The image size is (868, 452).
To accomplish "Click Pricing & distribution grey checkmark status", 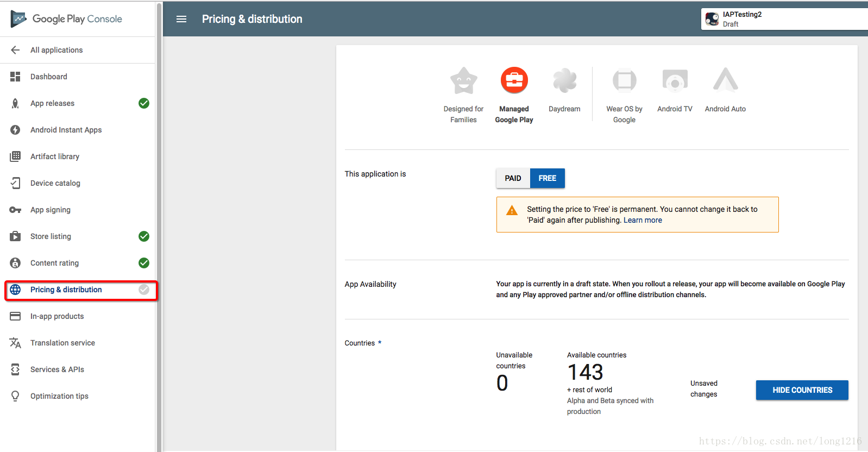I will point(144,290).
